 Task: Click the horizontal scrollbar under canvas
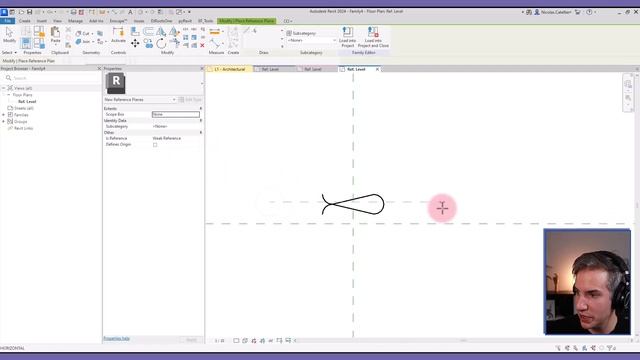coord(463,340)
